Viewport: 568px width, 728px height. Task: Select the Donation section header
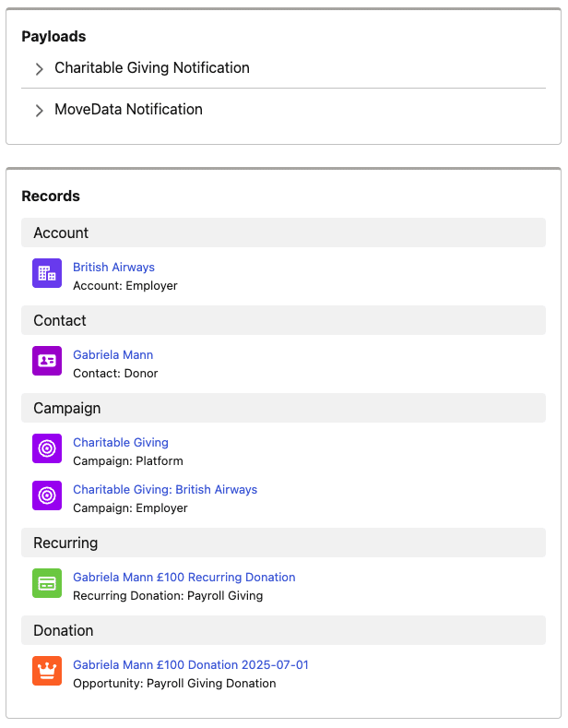(283, 630)
